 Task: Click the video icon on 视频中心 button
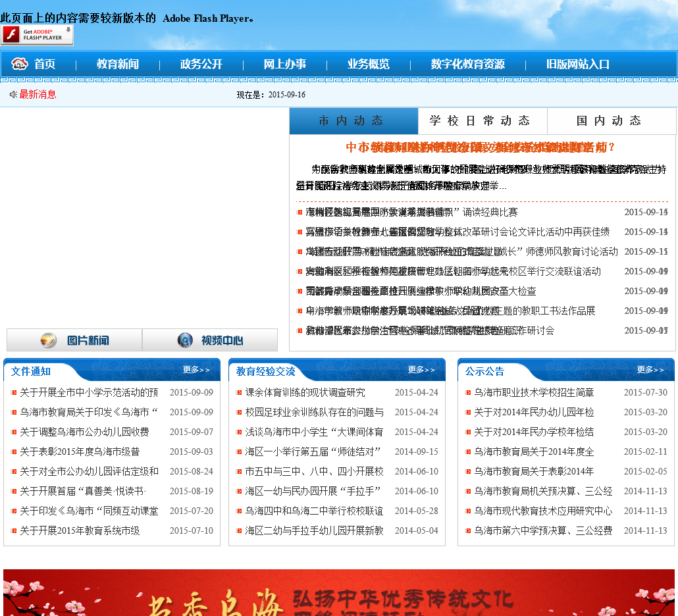(185, 340)
